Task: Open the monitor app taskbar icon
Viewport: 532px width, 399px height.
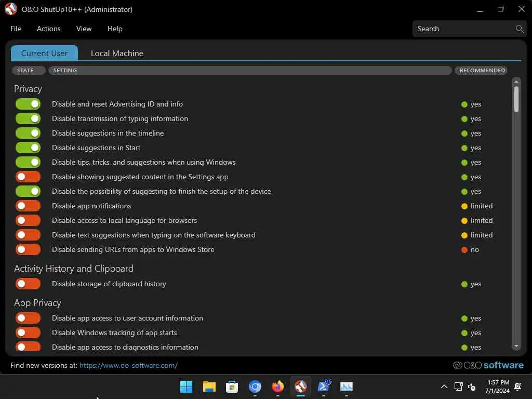Action: 347,387
